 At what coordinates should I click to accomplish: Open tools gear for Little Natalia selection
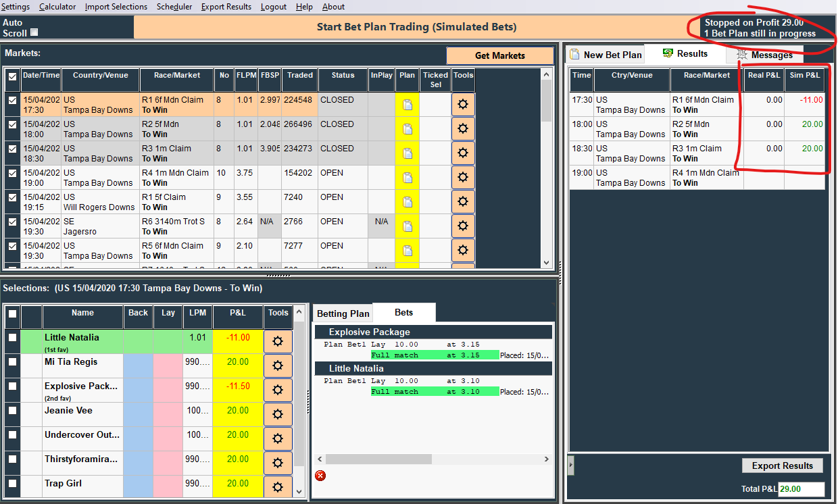277,341
